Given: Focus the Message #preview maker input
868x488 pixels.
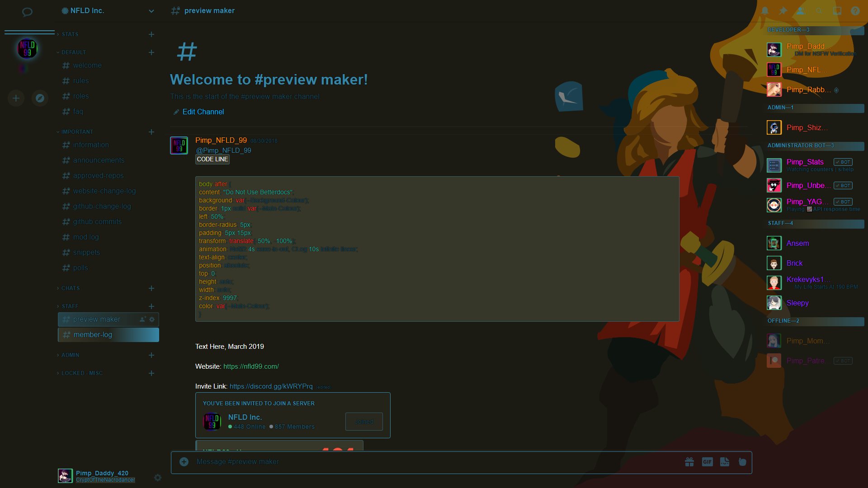Looking at the screenshot, I should pyautogui.click(x=434, y=462).
